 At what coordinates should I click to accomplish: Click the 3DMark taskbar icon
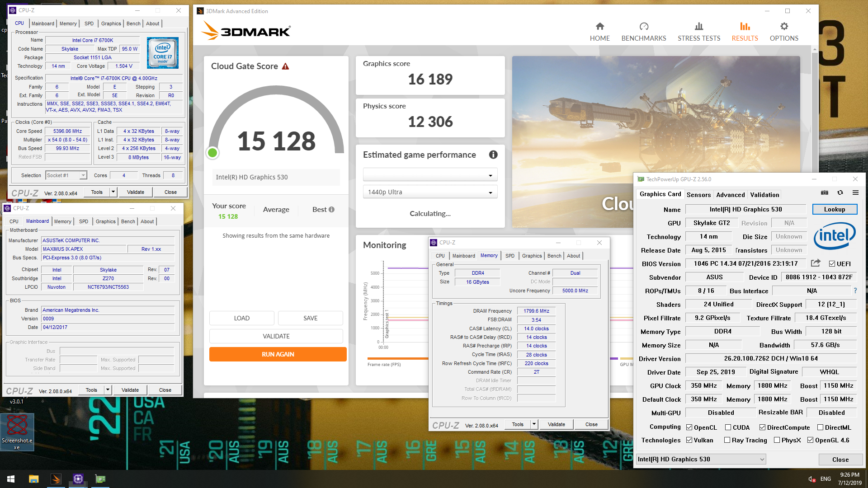tap(56, 479)
